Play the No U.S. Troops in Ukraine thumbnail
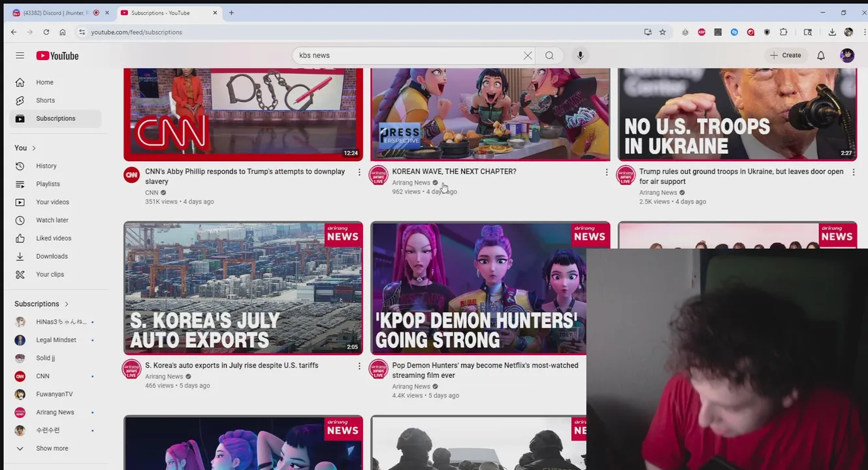The image size is (868, 470). (737, 114)
